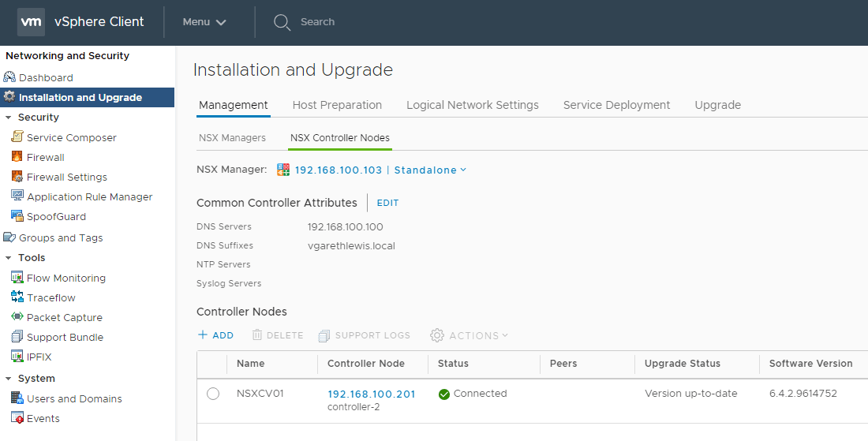Screen dimensions: 868x441
Task: Click EDIT for Common Controller Attributes
Action: (387, 203)
